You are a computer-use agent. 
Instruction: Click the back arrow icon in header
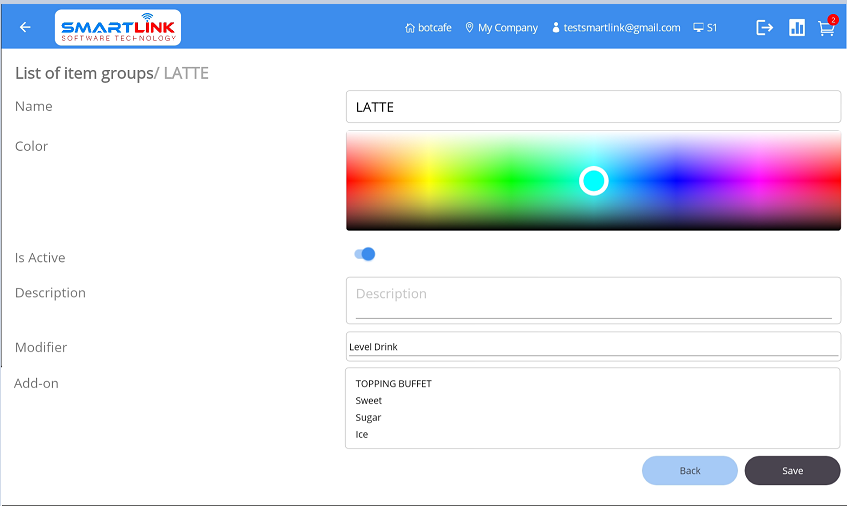click(x=26, y=28)
